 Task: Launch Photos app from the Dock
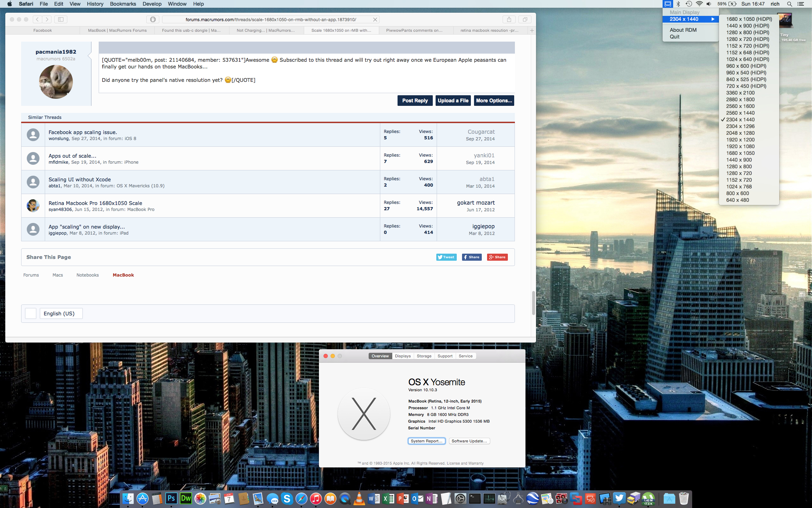200,498
